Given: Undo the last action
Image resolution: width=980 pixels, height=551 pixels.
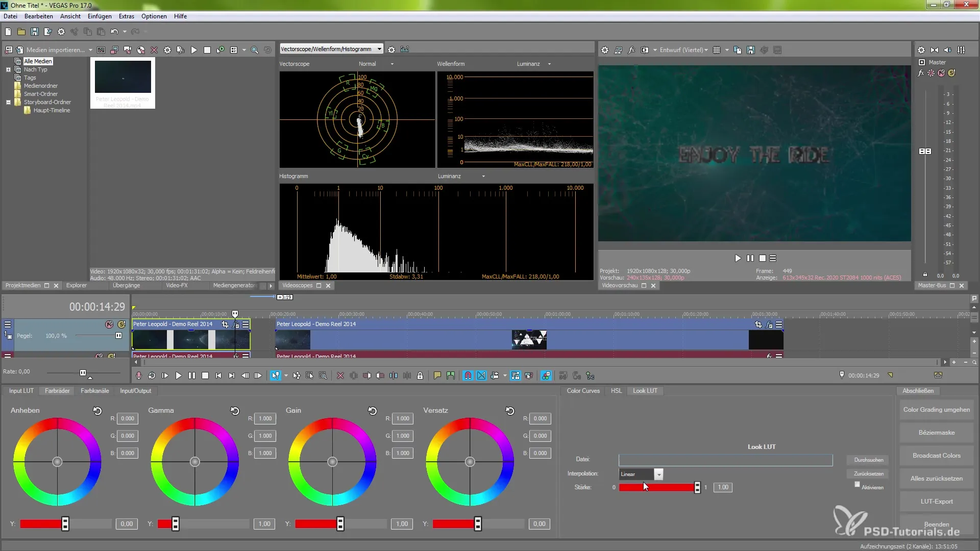Looking at the screenshot, I should [114, 32].
